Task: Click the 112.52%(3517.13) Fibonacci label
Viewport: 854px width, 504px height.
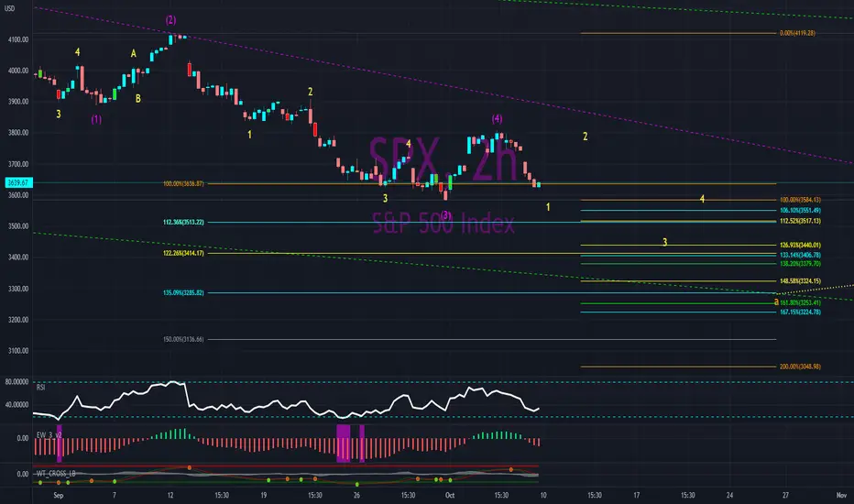Action: coord(800,221)
